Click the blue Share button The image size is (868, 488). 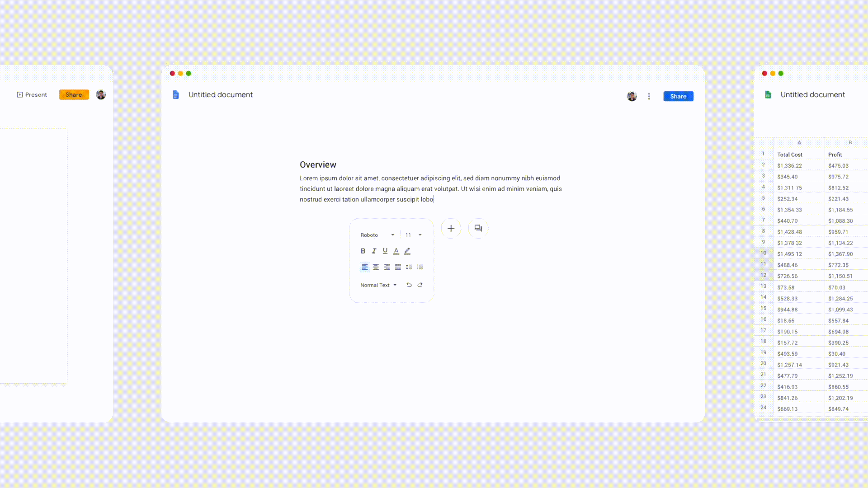click(x=678, y=96)
